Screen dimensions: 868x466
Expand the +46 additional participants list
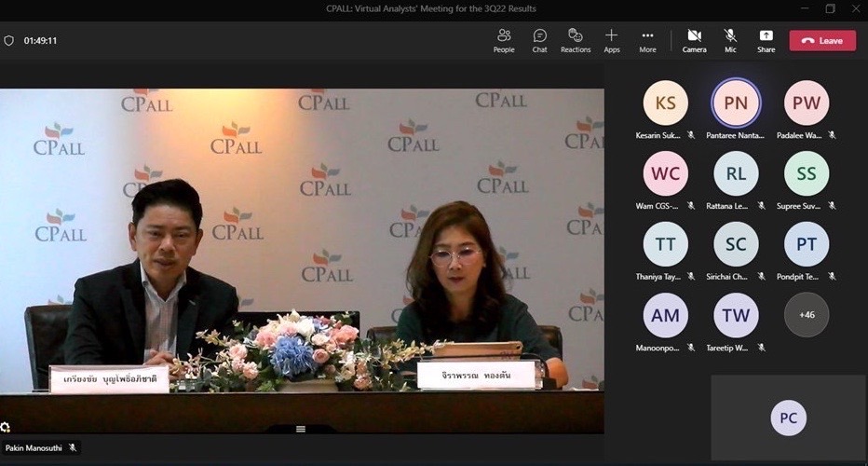point(806,315)
